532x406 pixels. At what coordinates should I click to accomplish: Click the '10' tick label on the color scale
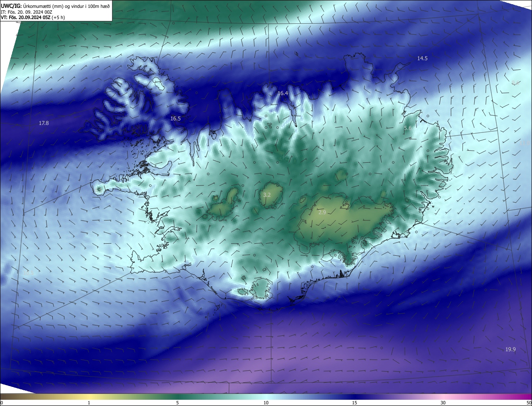[266, 403]
